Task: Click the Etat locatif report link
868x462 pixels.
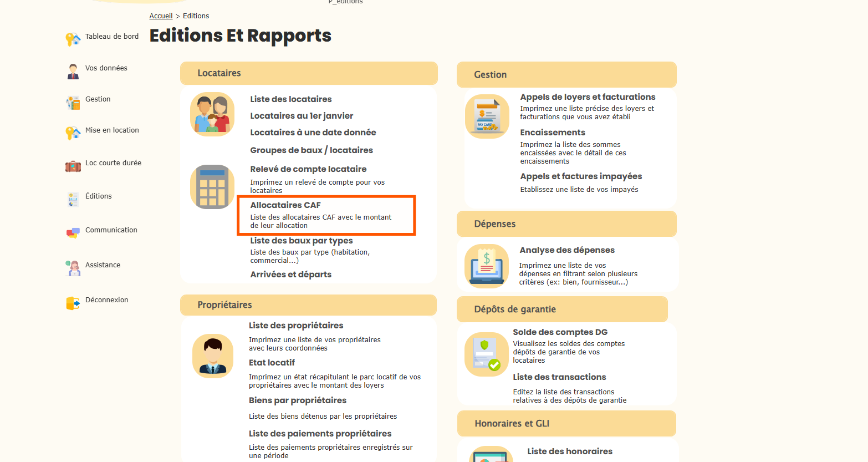Action: click(272, 363)
